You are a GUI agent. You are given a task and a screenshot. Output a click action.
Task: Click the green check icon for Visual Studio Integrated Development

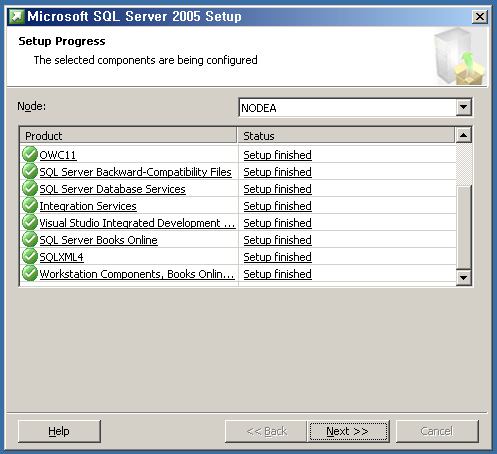pyautogui.click(x=30, y=222)
